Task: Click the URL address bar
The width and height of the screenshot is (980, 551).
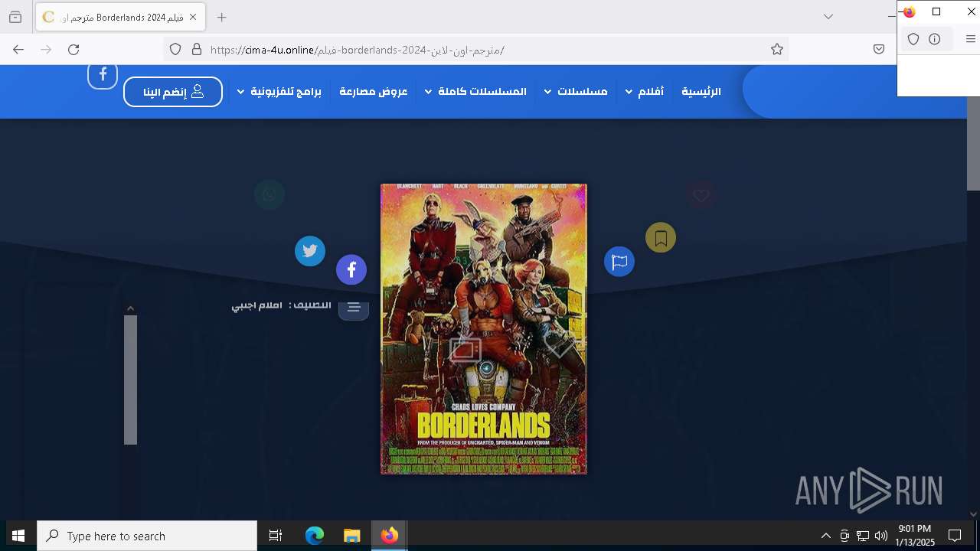Action: pos(475,49)
